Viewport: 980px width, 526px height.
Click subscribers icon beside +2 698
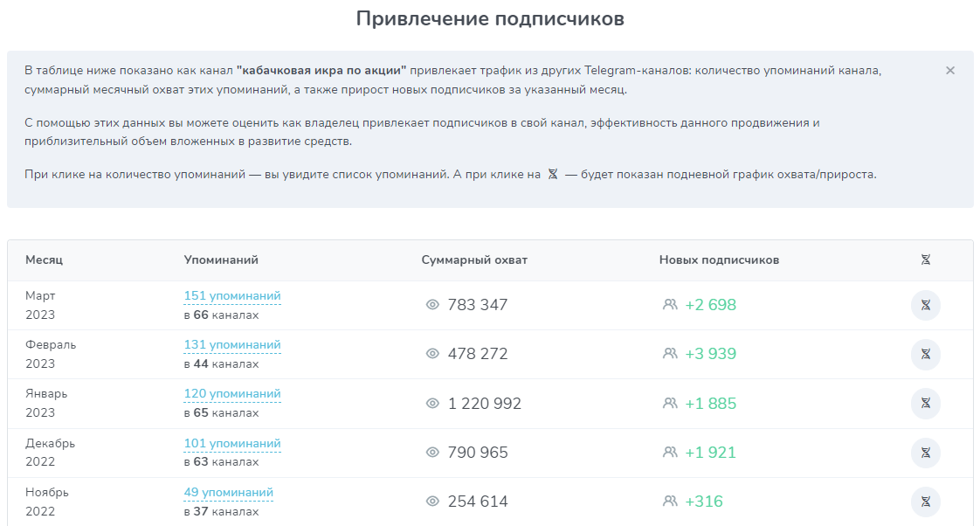click(x=670, y=305)
